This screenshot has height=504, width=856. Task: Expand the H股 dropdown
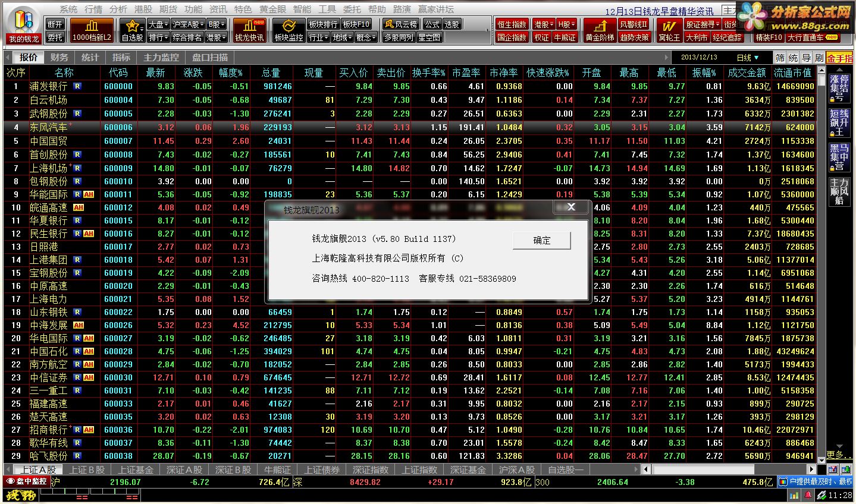567,24
